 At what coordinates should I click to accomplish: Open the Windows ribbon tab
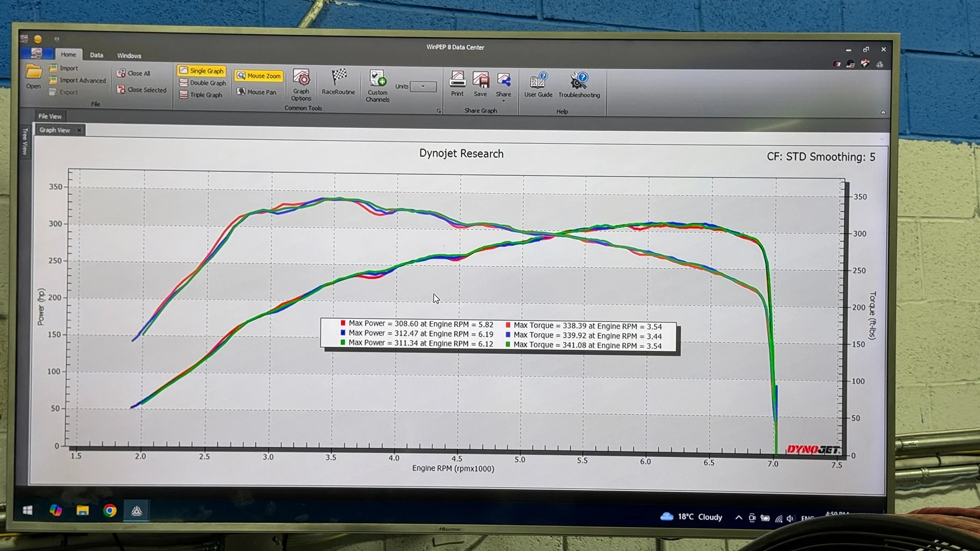(x=129, y=56)
